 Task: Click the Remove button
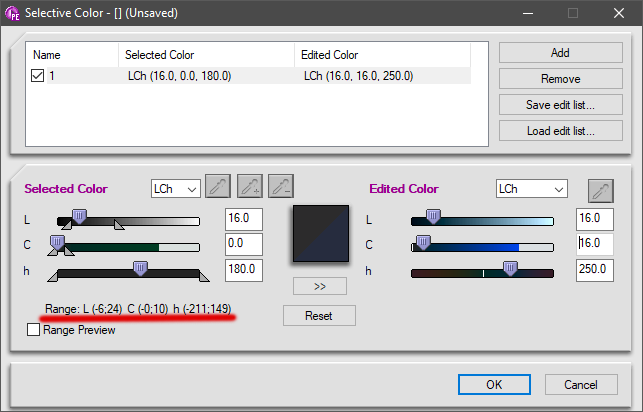click(560, 78)
